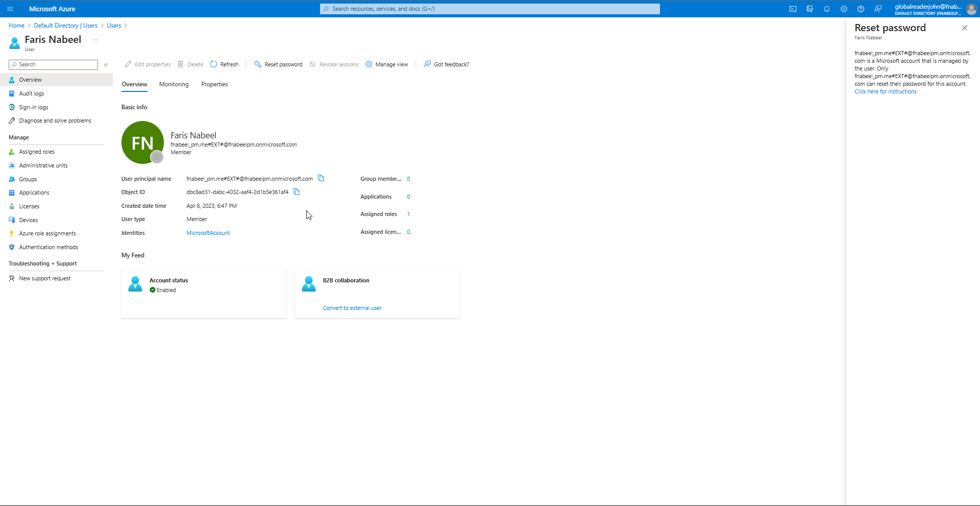Open the feedback icon in the top bar
The image size is (980, 506).
point(878,9)
